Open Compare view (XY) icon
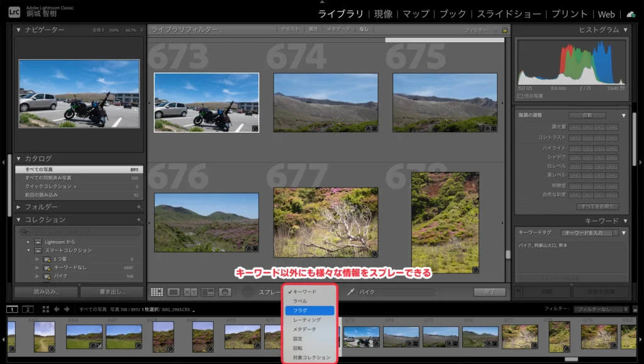Viewport: 644px width, 364px height. click(191, 292)
